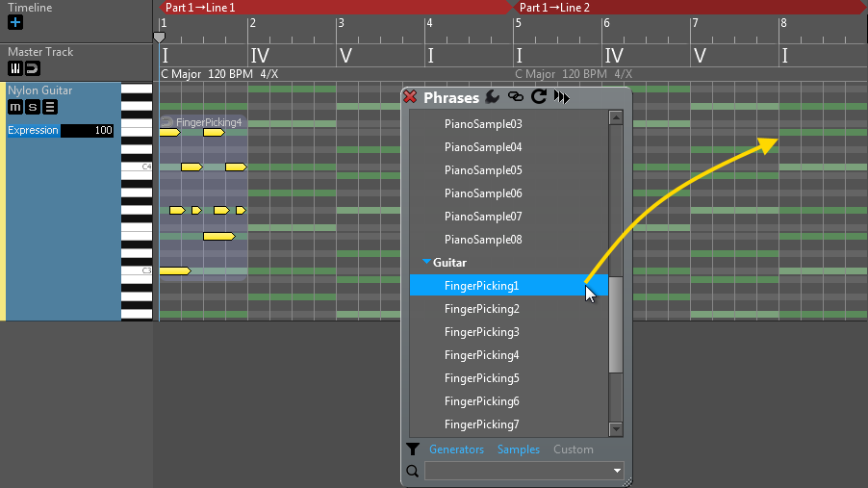Click the funnel filter icon in Phrases

tap(413, 449)
